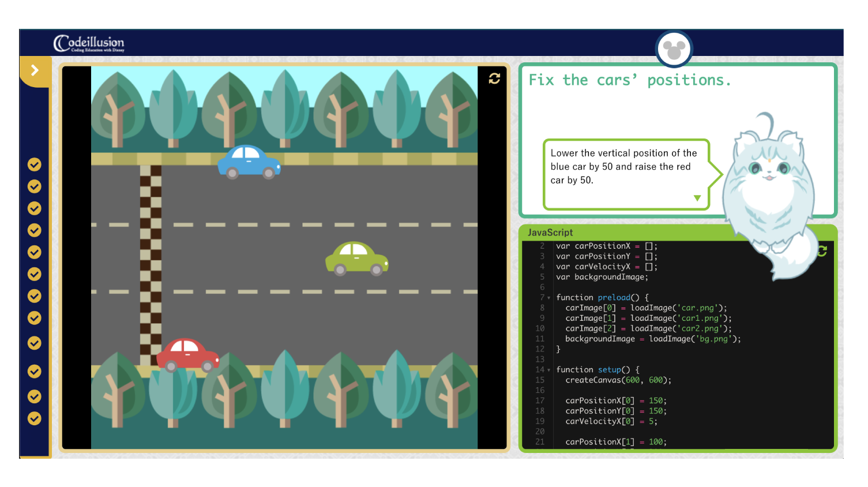The image size is (868, 487).
Task: Click the 'function setup() {' line
Action: pyautogui.click(x=598, y=370)
